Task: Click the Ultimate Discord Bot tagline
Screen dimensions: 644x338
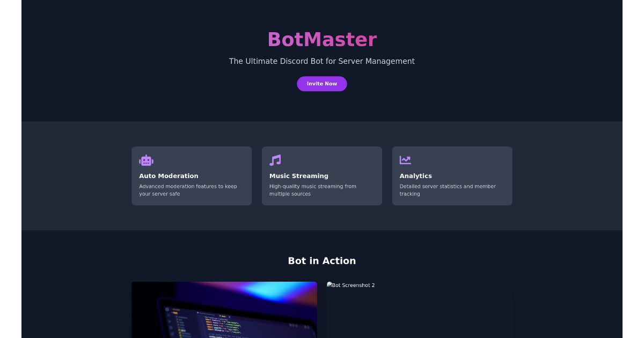Action: point(322,61)
